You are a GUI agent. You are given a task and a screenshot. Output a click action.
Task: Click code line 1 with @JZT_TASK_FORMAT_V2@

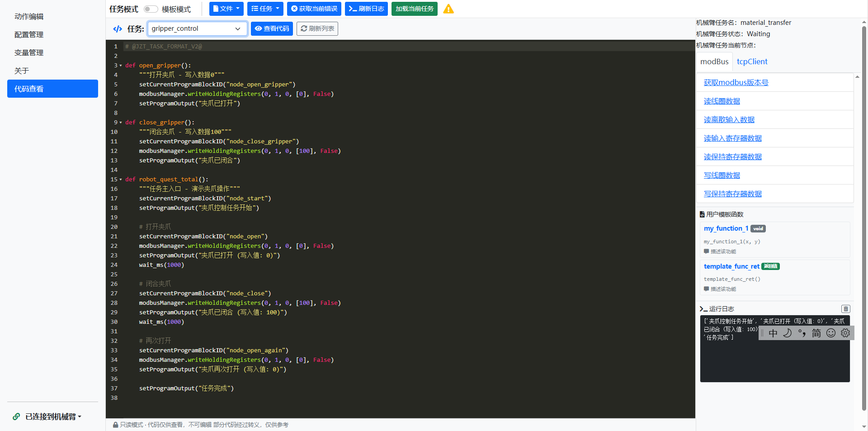coord(163,47)
